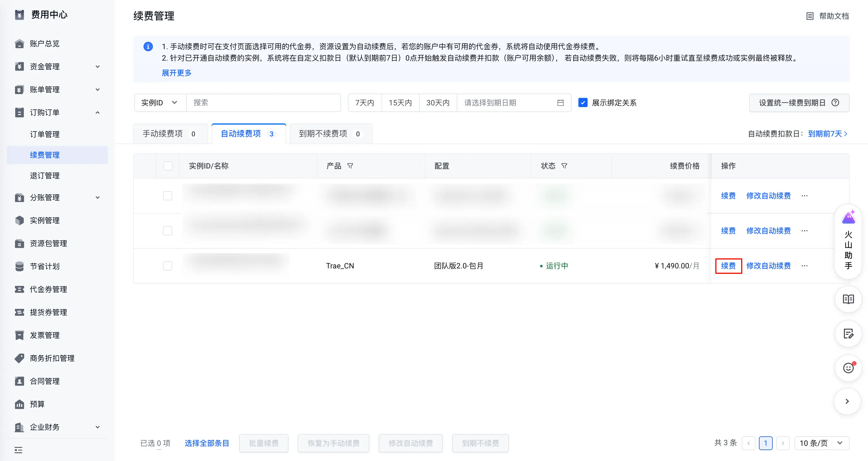Open the 10 条/页 page size dropdown
This screenshot has width=868, height=461.
pyautogui.click(x=822, y=443)
